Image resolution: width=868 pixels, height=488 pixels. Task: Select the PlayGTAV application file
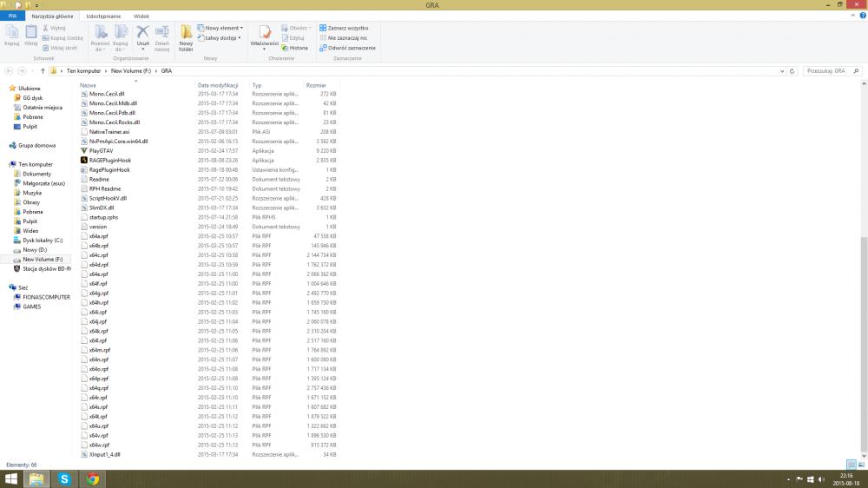tap(101, 151)
